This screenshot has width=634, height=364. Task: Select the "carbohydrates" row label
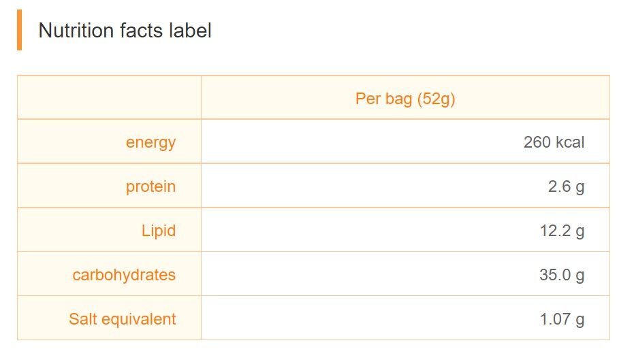[124, 275]
